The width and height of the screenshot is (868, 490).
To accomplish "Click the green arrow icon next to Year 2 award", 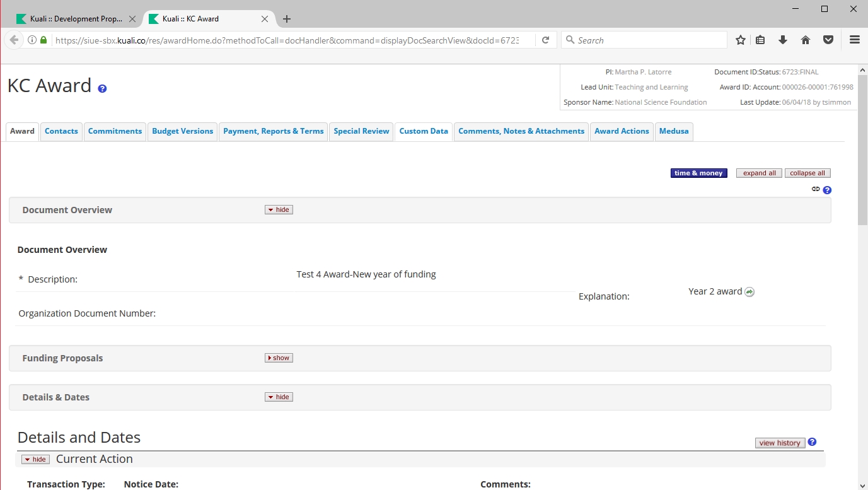I will click(x=749, y=292).
